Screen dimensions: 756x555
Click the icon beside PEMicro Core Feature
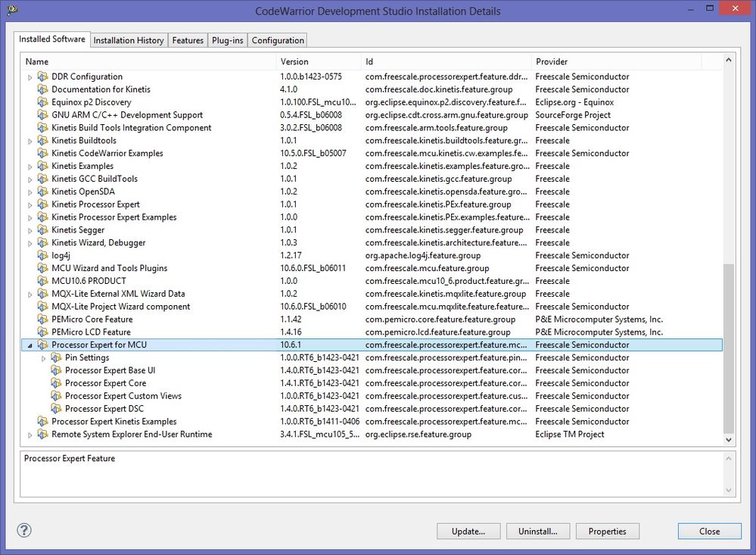coord(43,319)
